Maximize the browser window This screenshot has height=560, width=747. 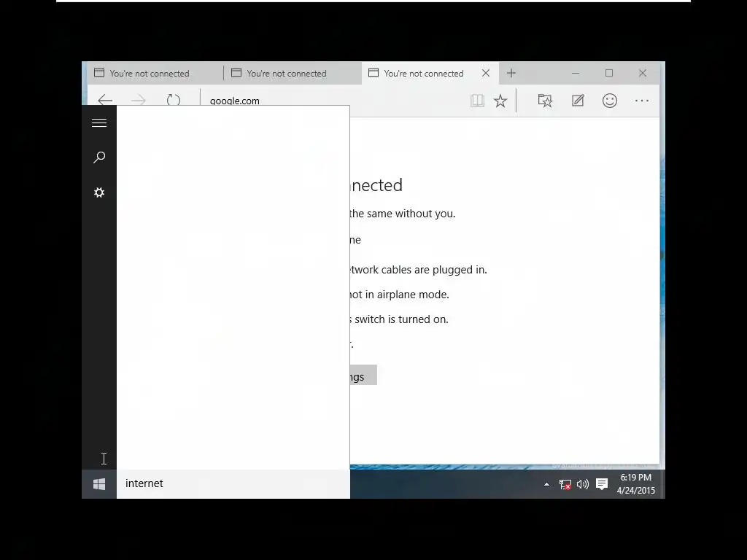click(x=609, y=73)
